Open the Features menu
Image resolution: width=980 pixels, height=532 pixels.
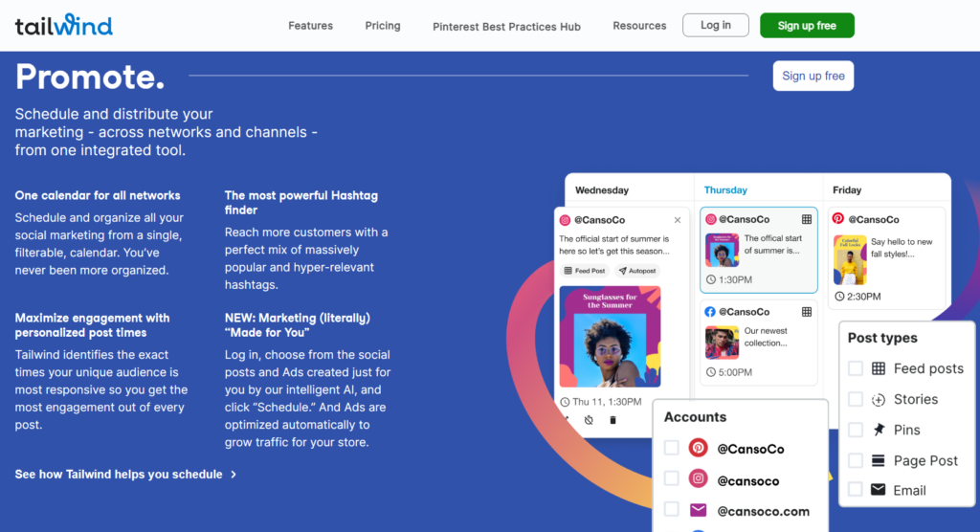tap(310, 26)
